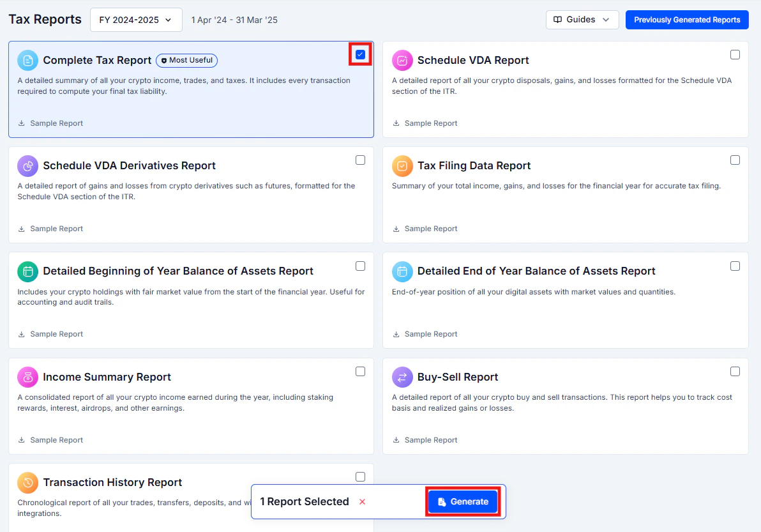Select the Schedule VDA Derivatives Report checkbox
This screenshot has height=532, width=761.
tap(360, 160)
